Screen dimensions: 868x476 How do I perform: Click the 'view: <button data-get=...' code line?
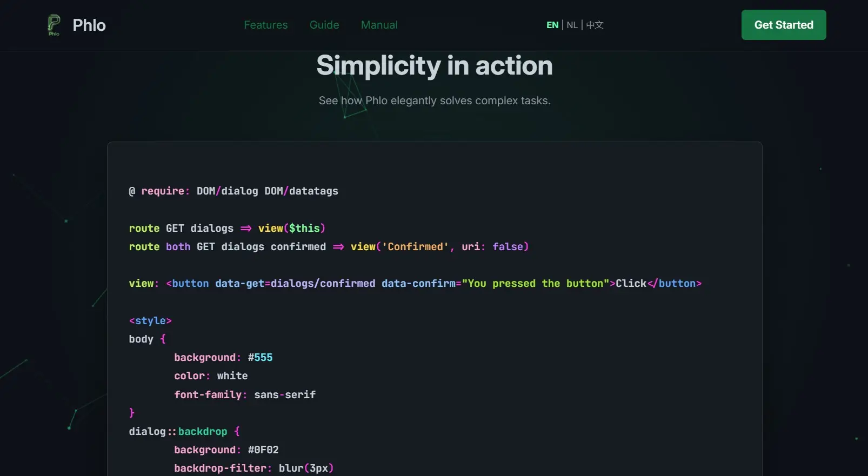(415, 284)
